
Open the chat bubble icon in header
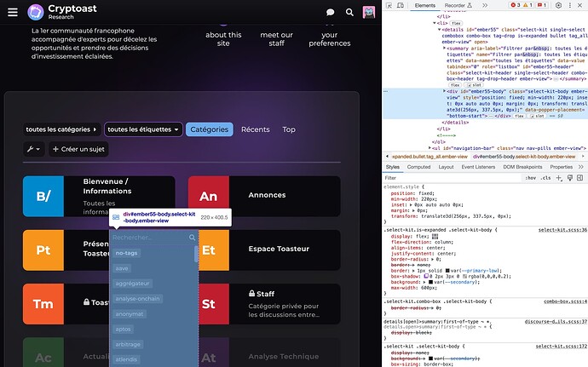331,13
